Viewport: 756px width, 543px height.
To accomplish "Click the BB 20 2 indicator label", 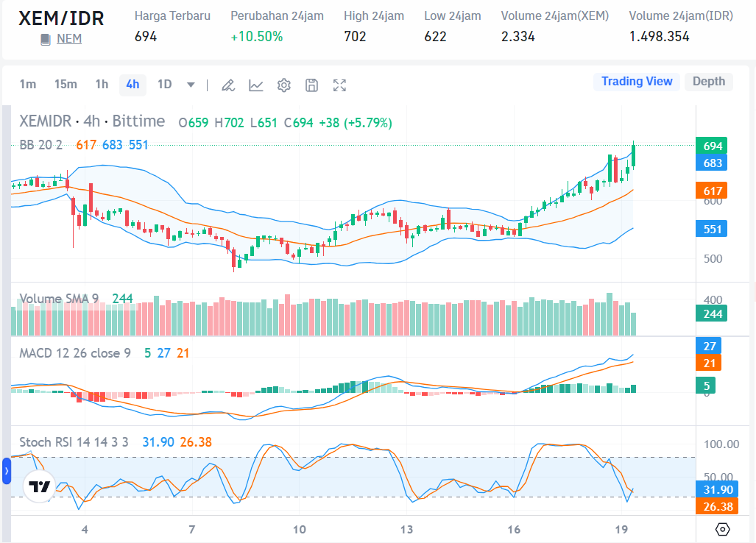I will click(x=41, y=145).
